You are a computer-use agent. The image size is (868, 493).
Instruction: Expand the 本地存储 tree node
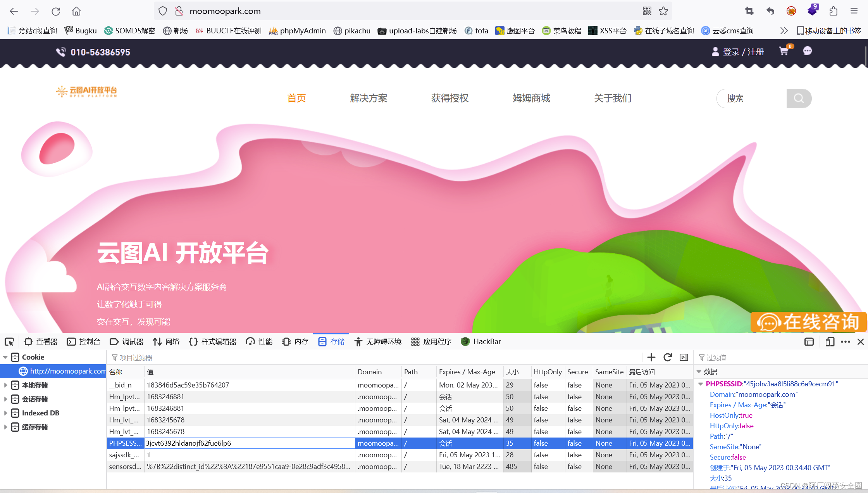point(5,385)
